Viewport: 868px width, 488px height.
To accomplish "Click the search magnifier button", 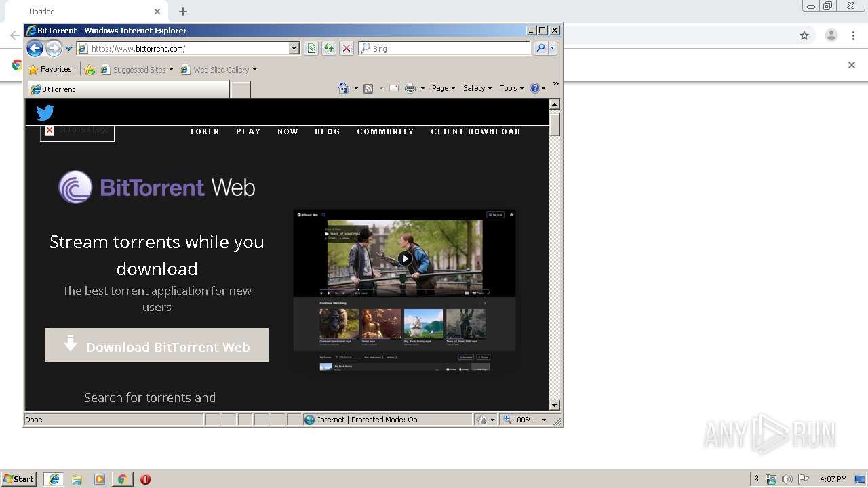I will click(x=540, y=48).
